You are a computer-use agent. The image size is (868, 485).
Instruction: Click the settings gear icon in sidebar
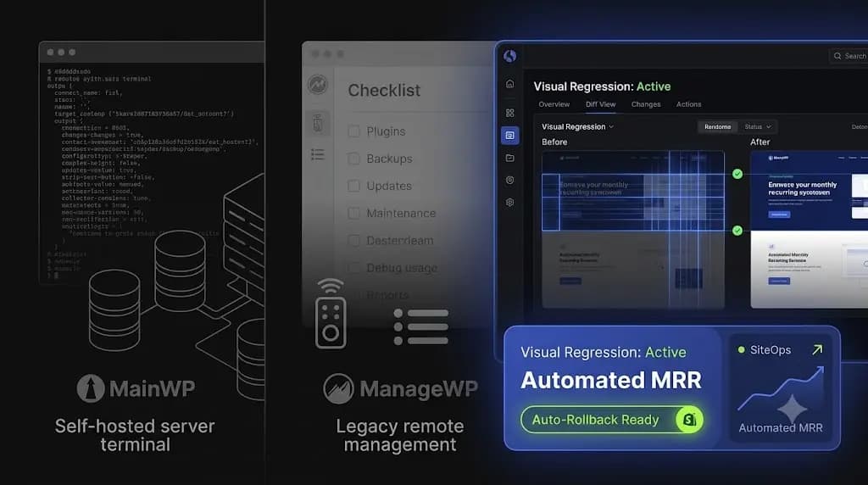[509, 203]
